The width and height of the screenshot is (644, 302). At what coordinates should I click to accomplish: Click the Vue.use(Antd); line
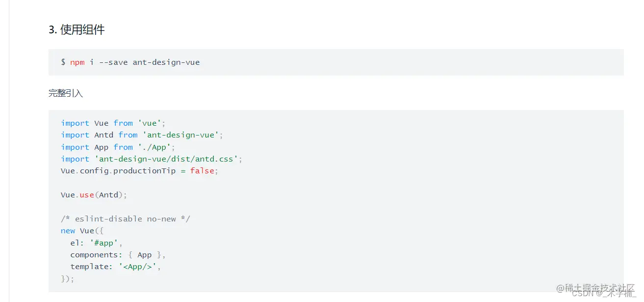(x=94, y=195)
